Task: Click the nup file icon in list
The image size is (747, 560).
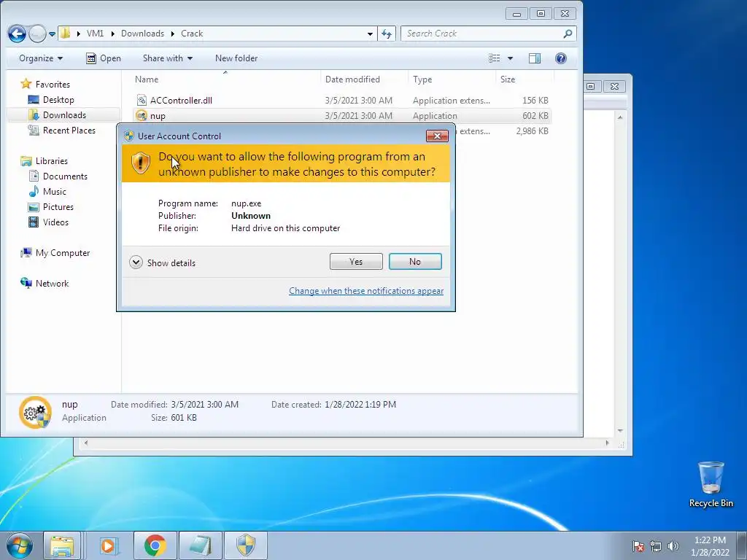Action: (x=142, y=116)
